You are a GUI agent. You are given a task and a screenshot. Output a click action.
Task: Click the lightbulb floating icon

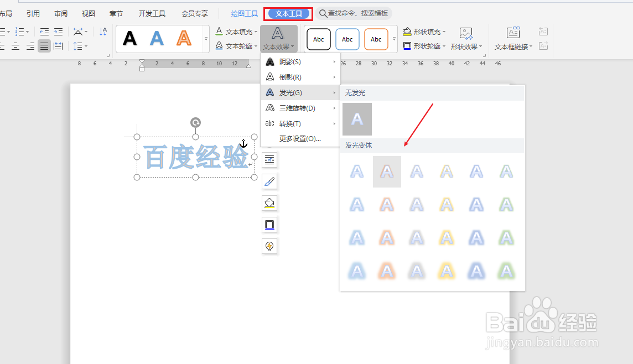pyautogui.click(x=269, y=246)
